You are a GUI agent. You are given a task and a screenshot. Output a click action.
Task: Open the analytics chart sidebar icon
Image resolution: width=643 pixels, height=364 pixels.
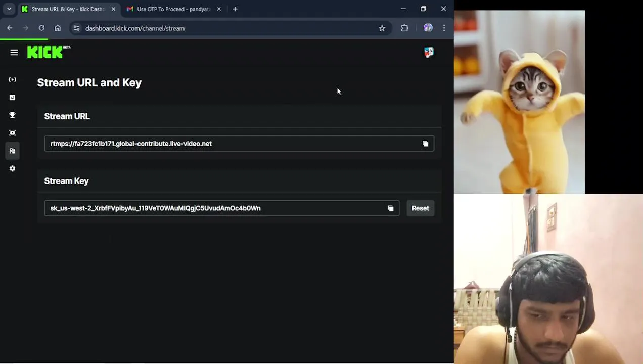pos(12,97)
